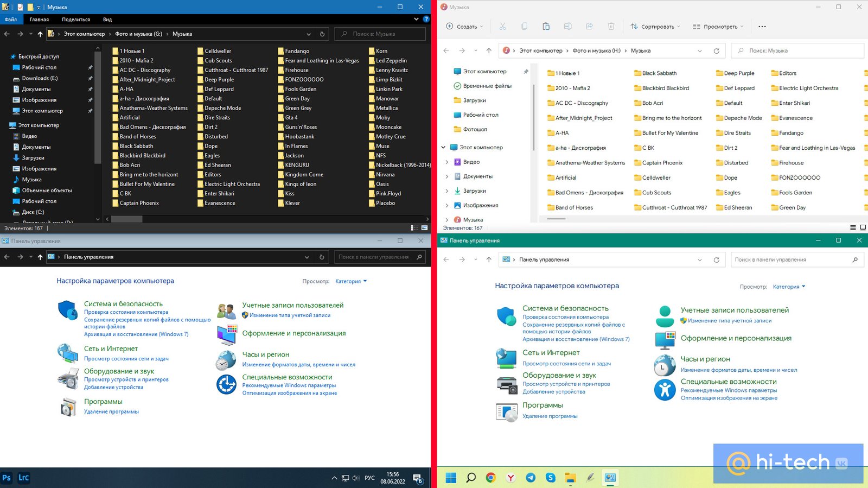The width and height of the screenshot is (868, 488).
Task: Click the Share icon in light explorer toolbar
Action: (x=589, y=26)
